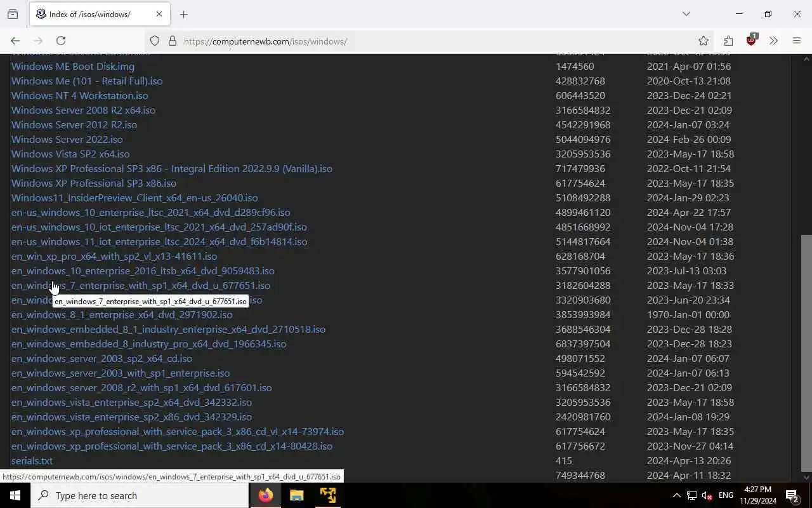The width and height of the screenshot is (812, 508).
Task: Open en-us_windows_10_enterprise_ltsc_2021 iso link
Action: pos(151,212)
